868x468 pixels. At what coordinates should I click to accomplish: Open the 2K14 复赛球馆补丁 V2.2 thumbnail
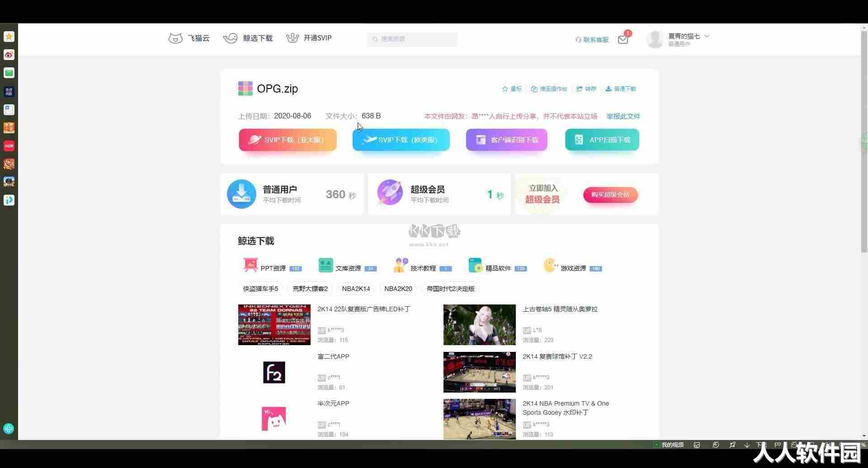(480, 372)
